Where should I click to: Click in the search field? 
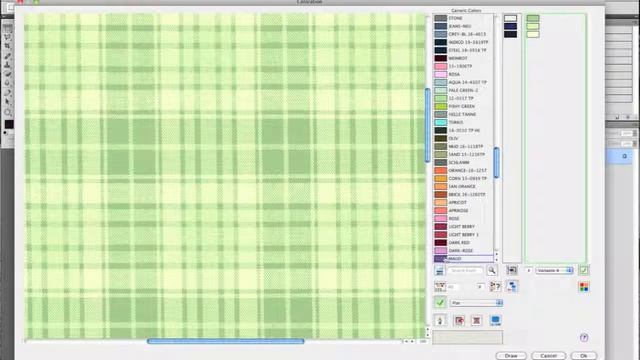tap(465, 270)
